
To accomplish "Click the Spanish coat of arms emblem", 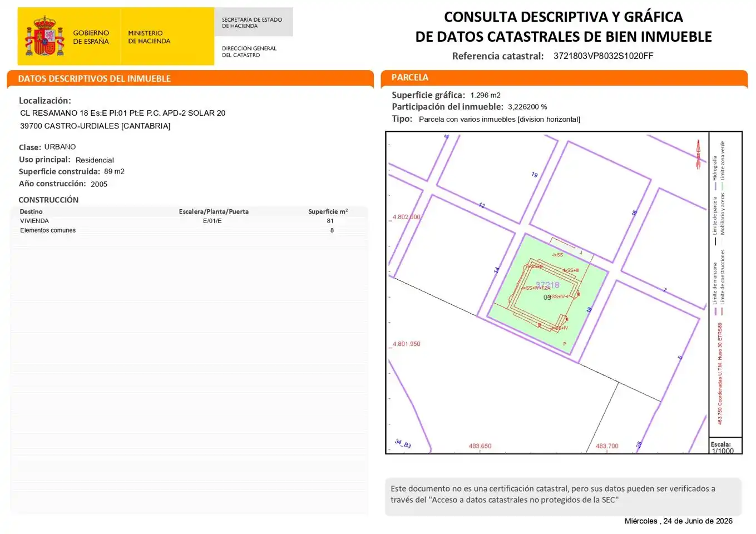I will 45,36.
